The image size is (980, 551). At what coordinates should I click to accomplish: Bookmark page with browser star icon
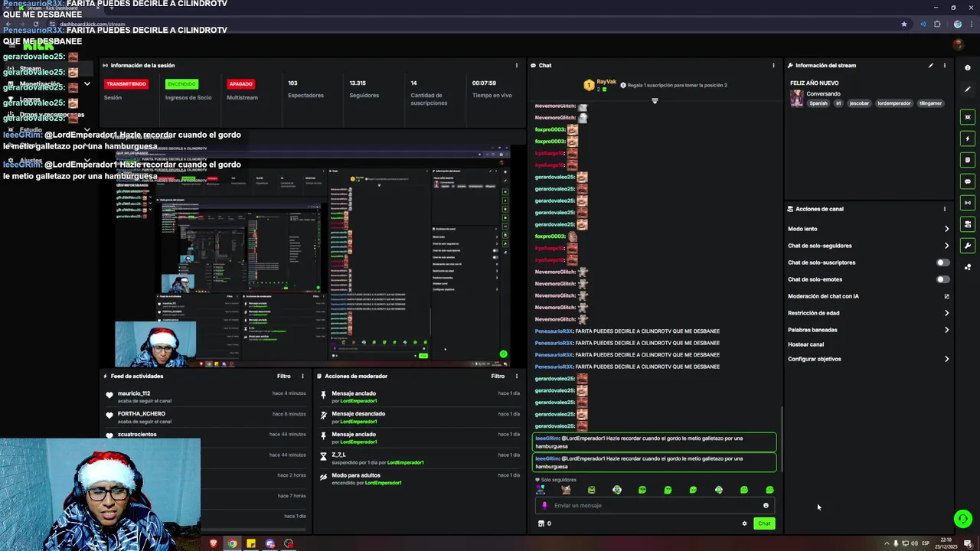pyautogui.click(x=904, y=24)
